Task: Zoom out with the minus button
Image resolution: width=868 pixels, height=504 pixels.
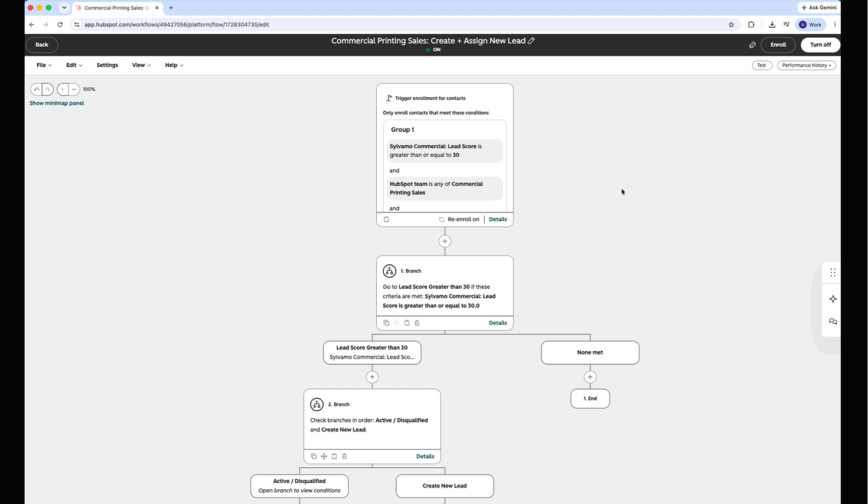Action: click(74, 89)
